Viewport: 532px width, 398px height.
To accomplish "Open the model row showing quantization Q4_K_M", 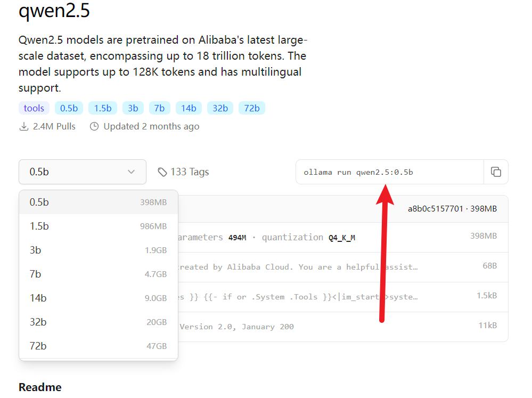I will pyautogui.click(x=342, y=238).
